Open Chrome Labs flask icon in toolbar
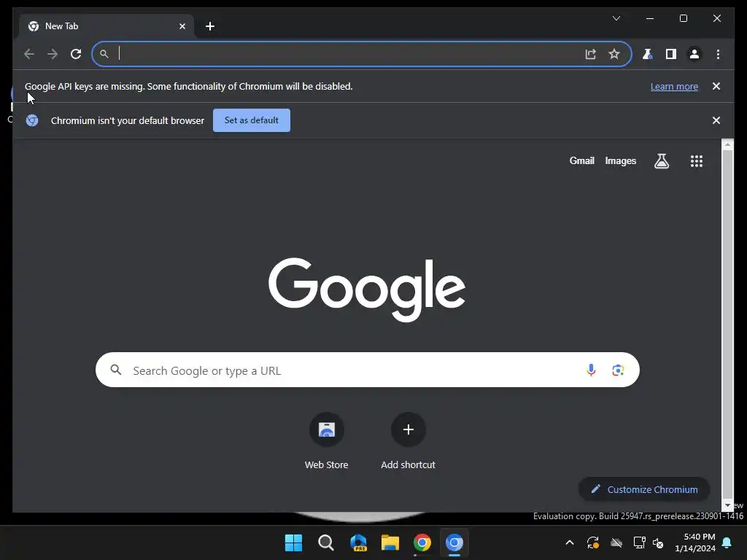The width and height of the screenshot is (747, 560). (x=647, y=54)
